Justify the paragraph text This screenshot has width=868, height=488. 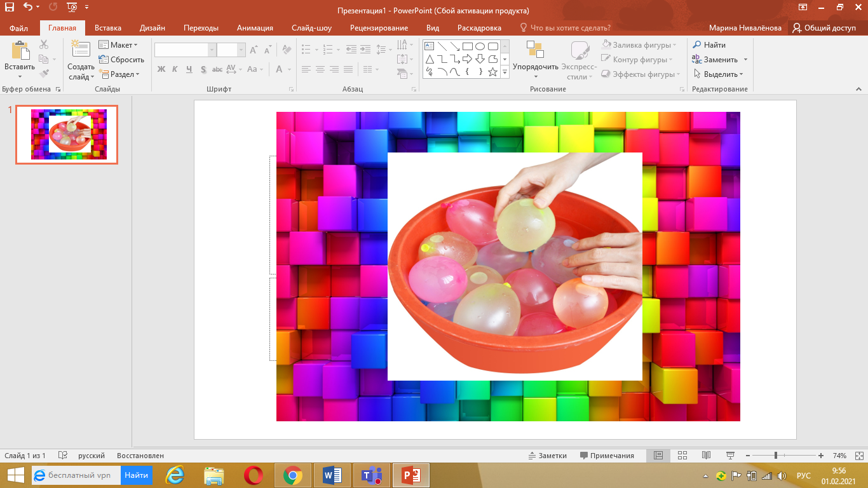348,69
